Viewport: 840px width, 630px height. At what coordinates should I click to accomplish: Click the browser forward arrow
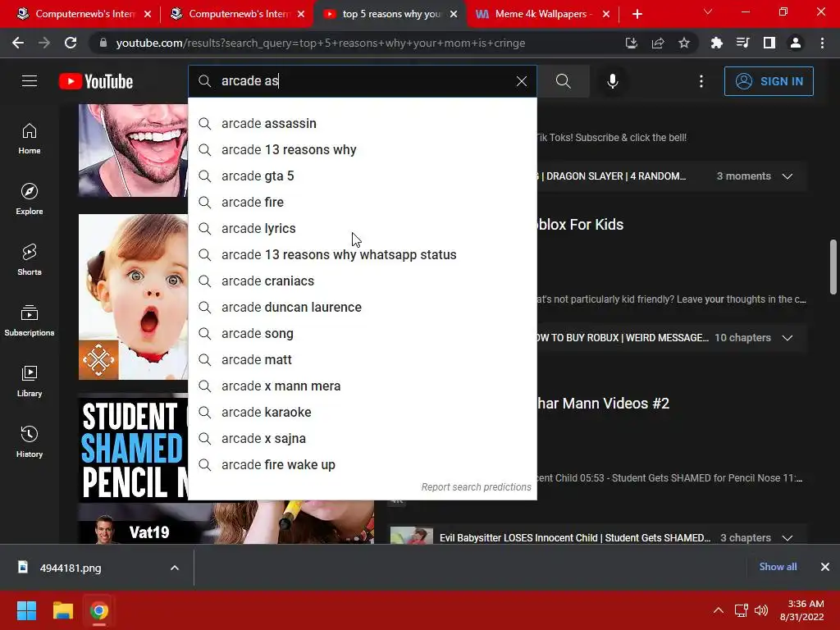[44, 43]
